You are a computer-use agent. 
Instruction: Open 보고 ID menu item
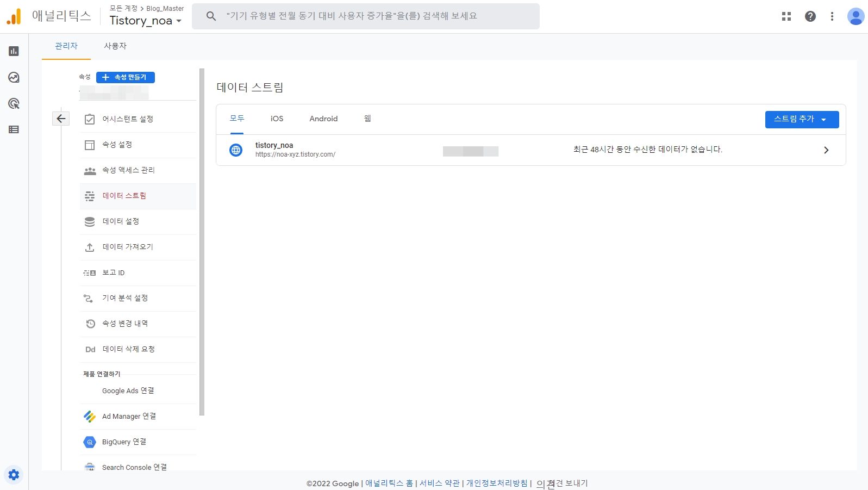pyautogui.click(x=138, y=272)
